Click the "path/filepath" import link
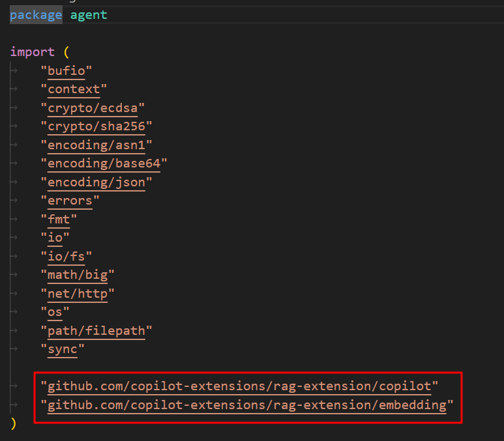The width and height of the screenshot is (504, 441). point(96,331)
